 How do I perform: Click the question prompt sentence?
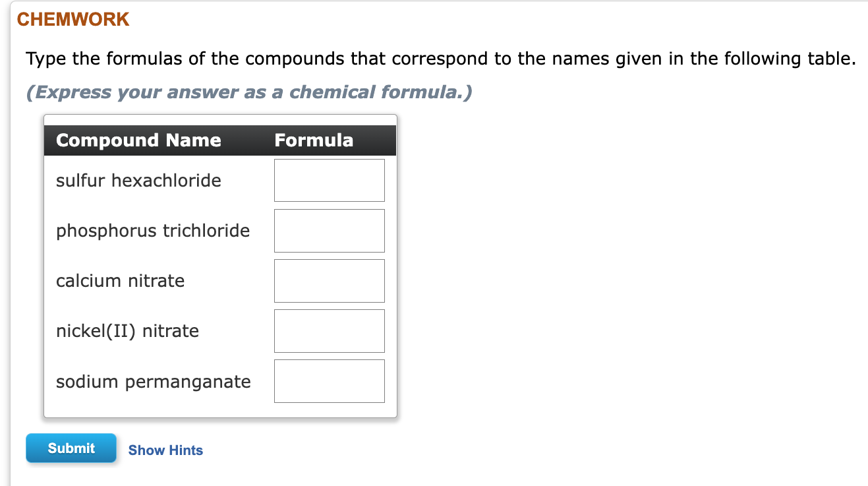tap(440, 59)
